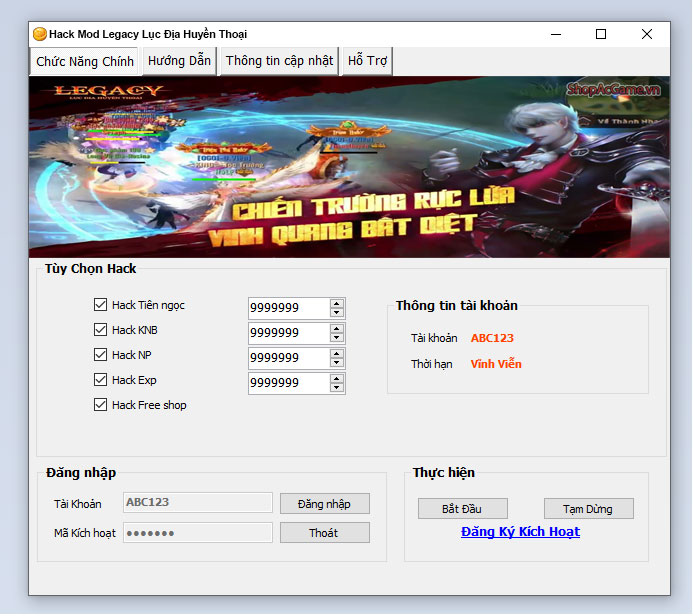693x616 pixels.
Task: Minimize the Hack Mod Legacy window
Action: [x=556, y=34]
